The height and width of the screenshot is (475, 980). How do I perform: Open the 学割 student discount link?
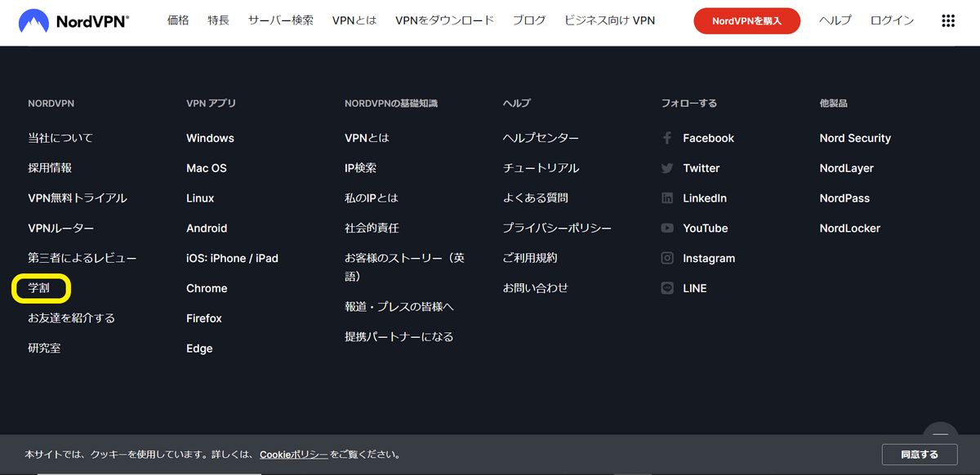coord(39,288)
